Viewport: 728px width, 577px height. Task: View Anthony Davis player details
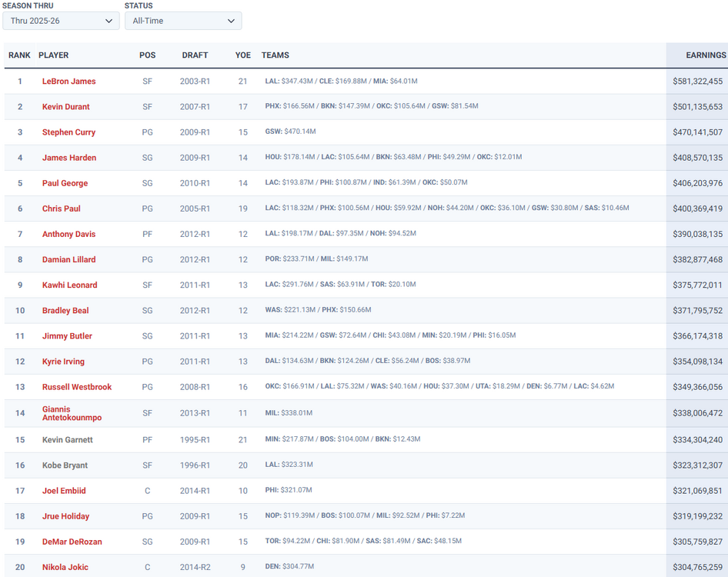[68, 234]
